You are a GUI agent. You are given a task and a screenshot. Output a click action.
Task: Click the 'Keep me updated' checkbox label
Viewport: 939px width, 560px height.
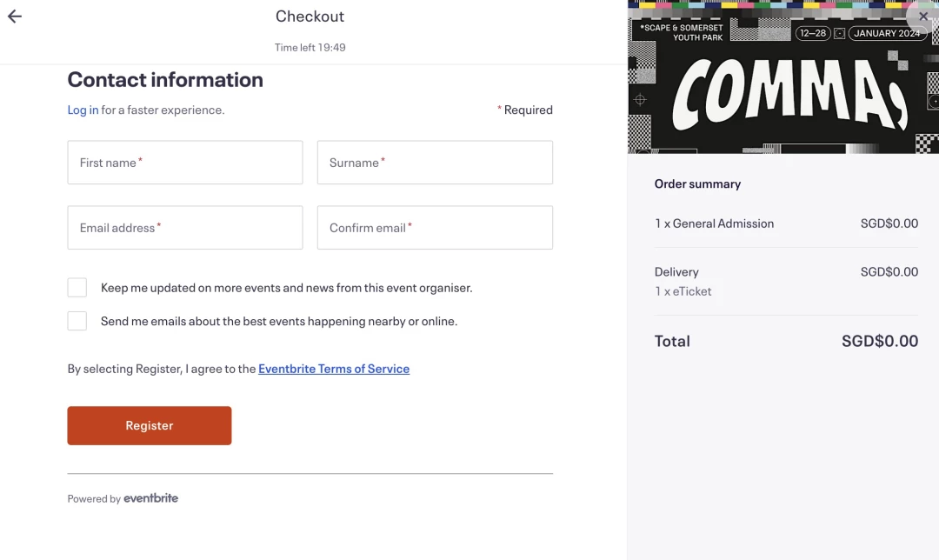[x=286, y=288]
